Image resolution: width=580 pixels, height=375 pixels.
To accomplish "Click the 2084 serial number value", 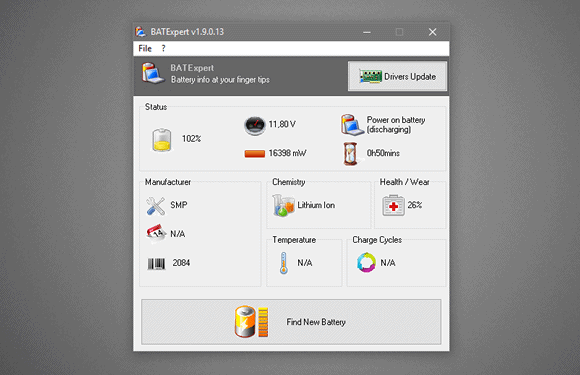I will tap(181, 263).
